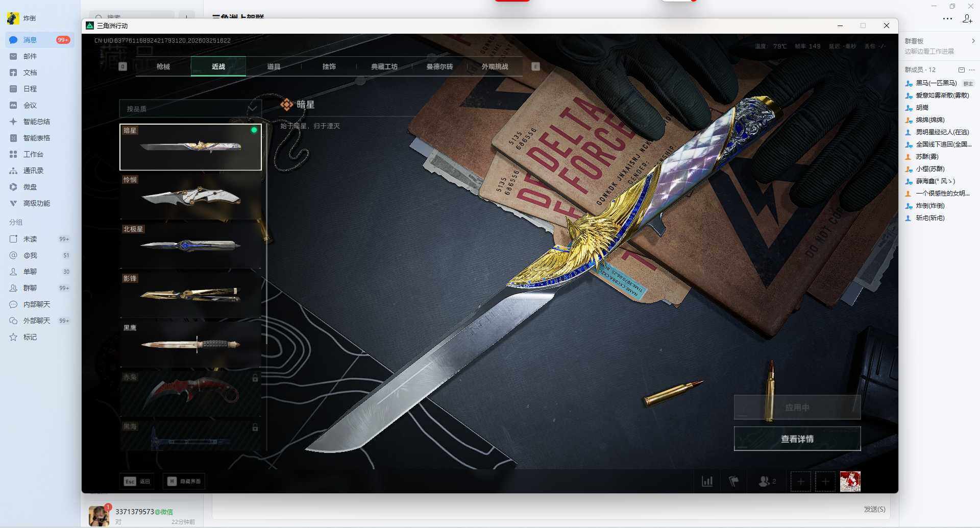Image resolution: width=980 pixels, height=528 pixels.
Task: Open the 按品质 sort dropdown
Action: coord(190,109)
